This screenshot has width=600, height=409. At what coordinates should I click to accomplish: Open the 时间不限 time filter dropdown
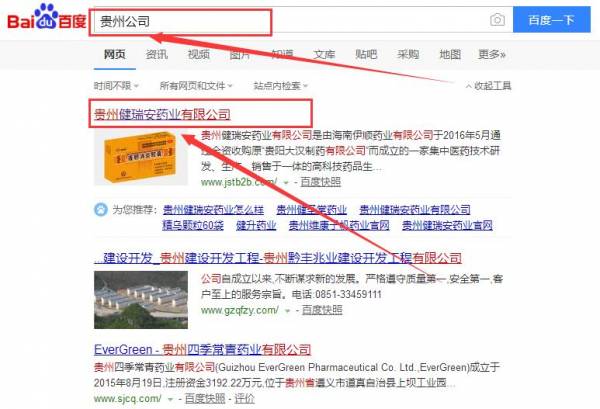coord(116,86)
